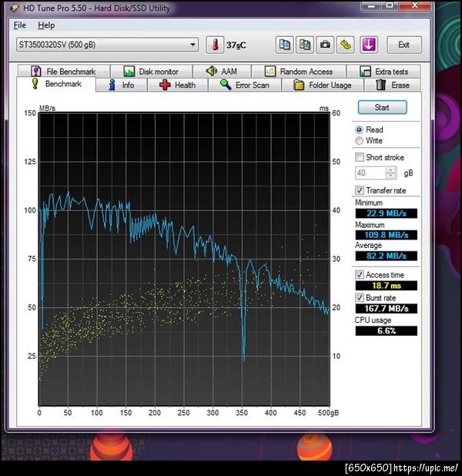Click the 167.7 MB/s burst rate value
This screenshot has width=462, height=476.
(386, 309)
